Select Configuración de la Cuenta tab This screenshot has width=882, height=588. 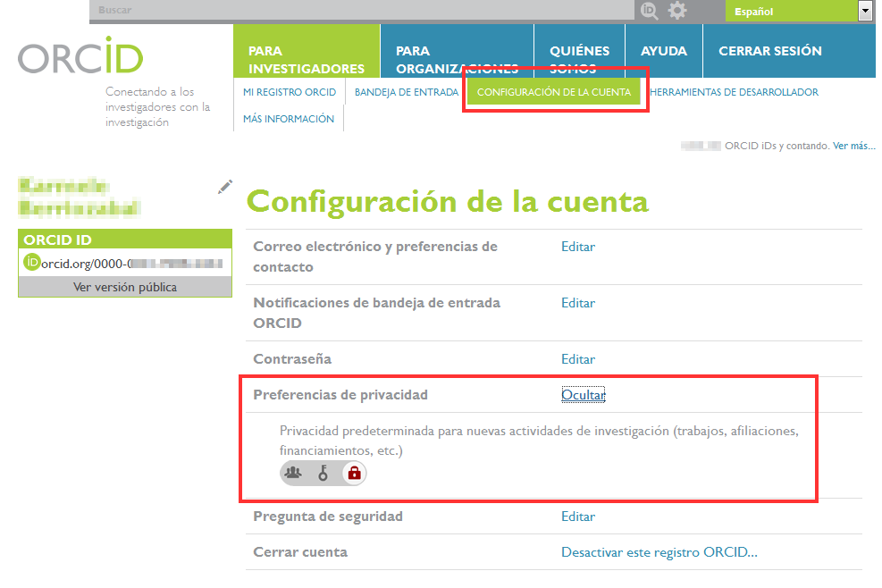[554, 92]
